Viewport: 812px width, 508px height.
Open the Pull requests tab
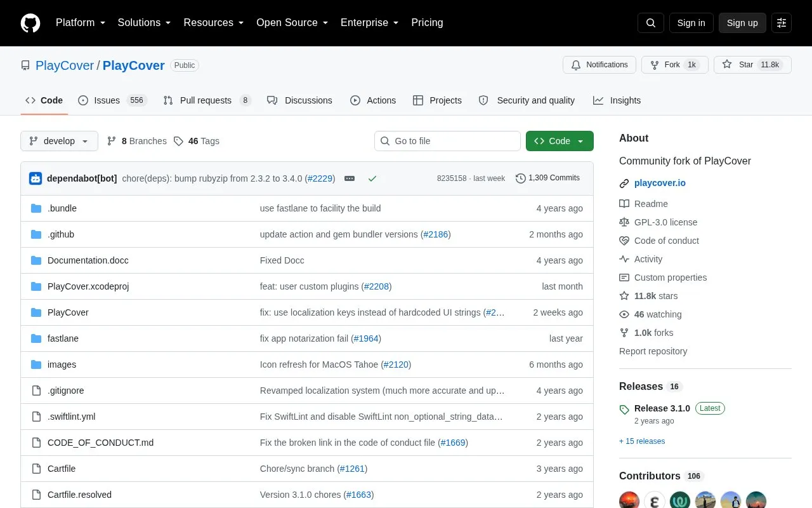(207, 100)
